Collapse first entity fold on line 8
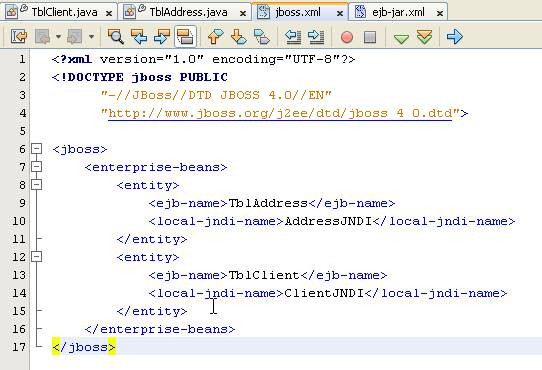The image size is (542, 370). (x=36, y=185)
